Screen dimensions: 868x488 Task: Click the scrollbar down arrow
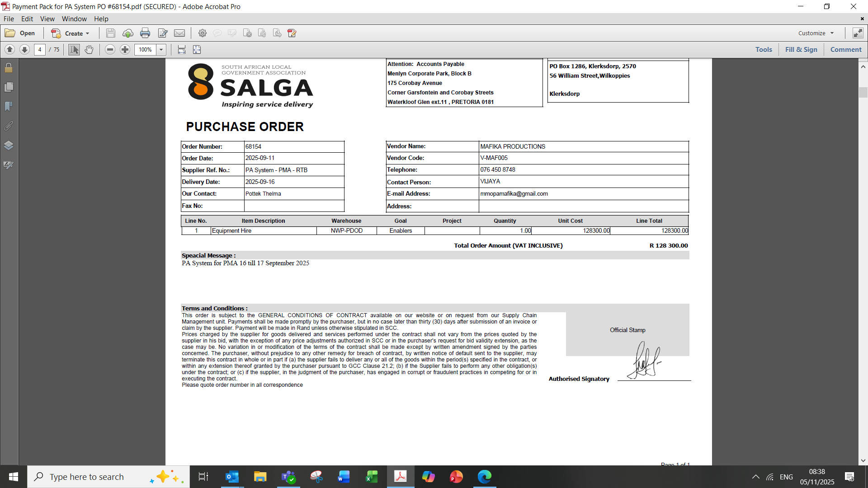tap(863, 461)
